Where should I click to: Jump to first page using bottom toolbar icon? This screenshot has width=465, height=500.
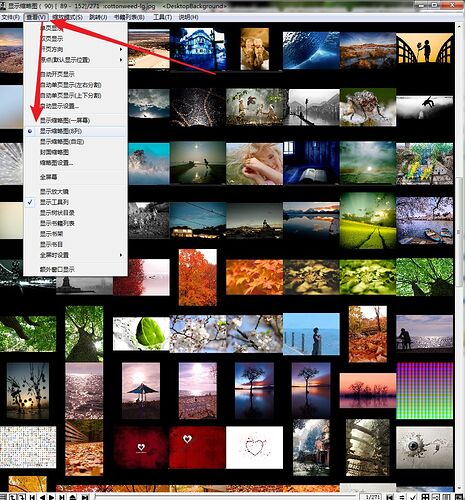32,497
